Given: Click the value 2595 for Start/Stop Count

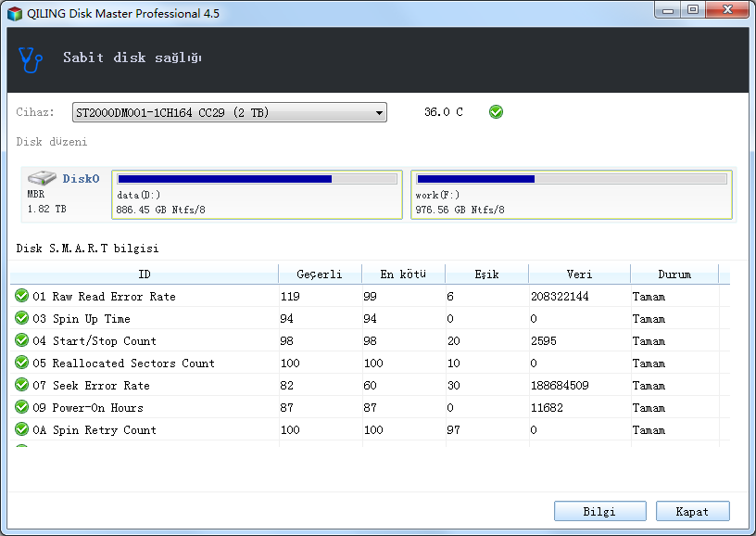Looking at the screenshot, I should point(543,340).
